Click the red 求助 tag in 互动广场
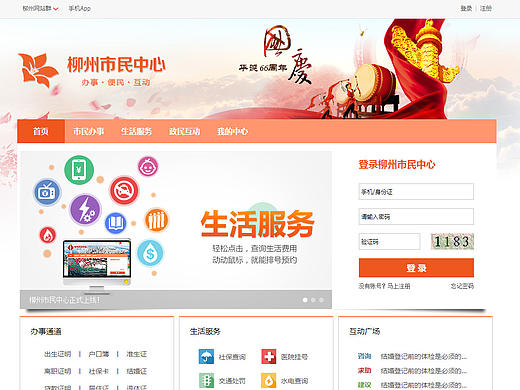 364,370
